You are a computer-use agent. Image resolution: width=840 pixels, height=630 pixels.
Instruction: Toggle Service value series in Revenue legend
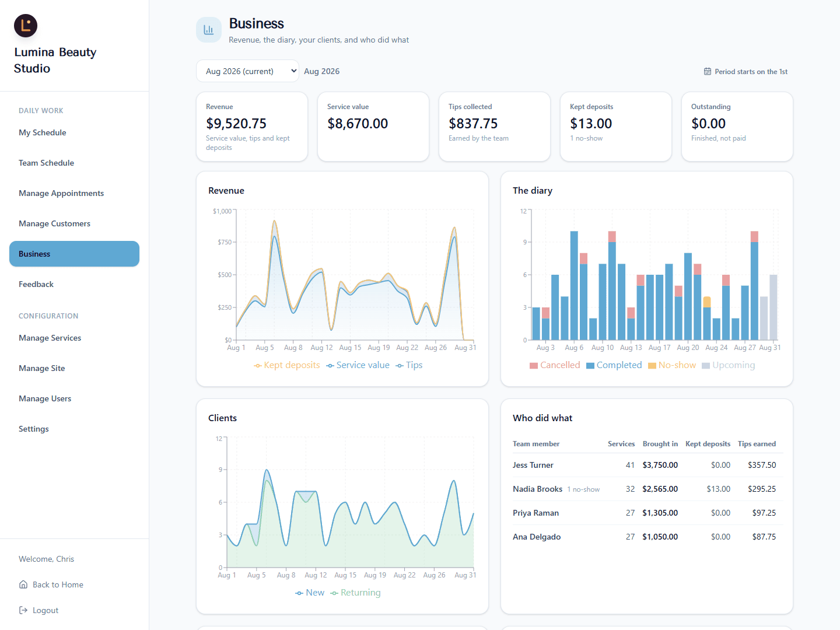(358, 365)
